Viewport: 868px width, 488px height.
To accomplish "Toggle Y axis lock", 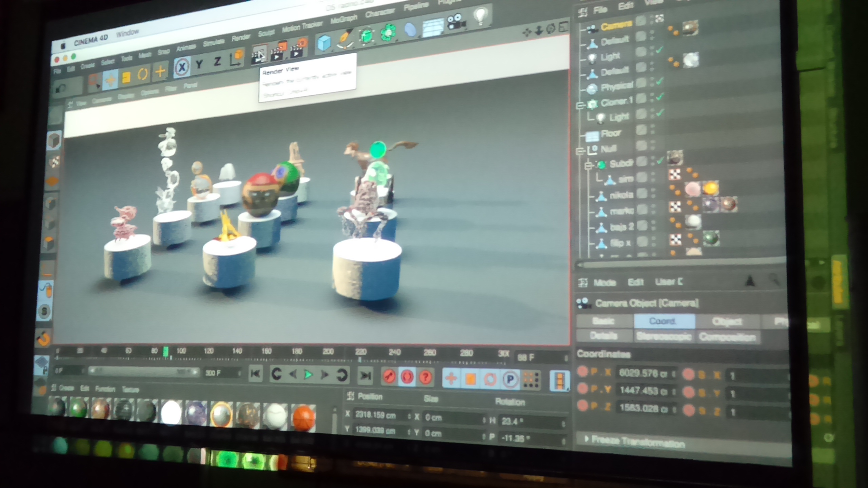I will [x=199, y=64].
